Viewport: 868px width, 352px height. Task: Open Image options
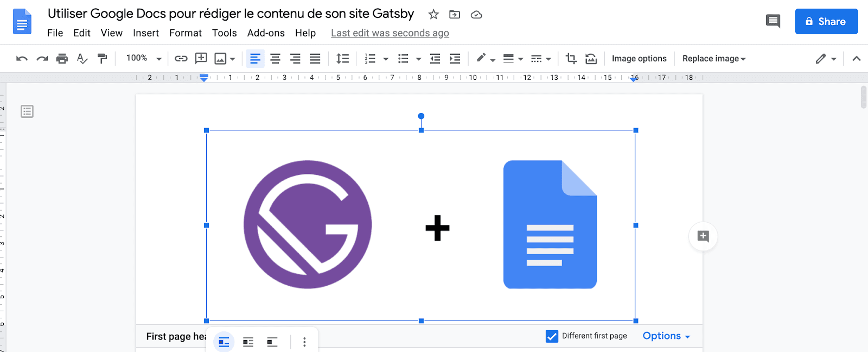pos(639,59)
